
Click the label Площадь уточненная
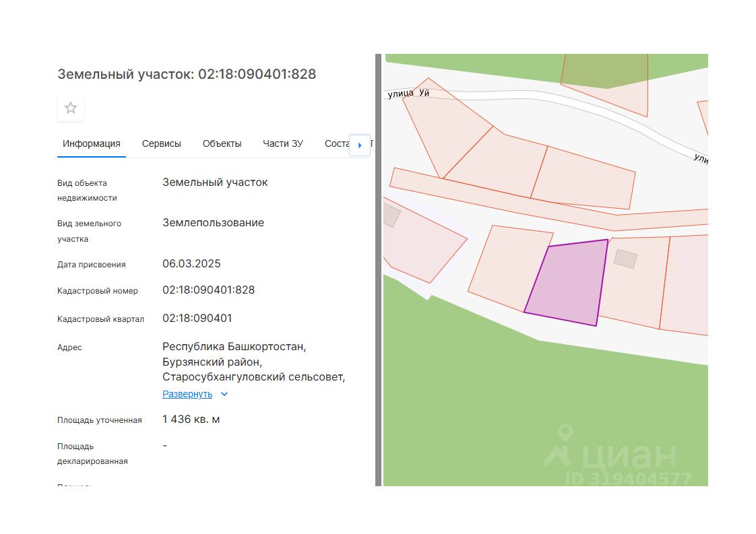[100, 420]
